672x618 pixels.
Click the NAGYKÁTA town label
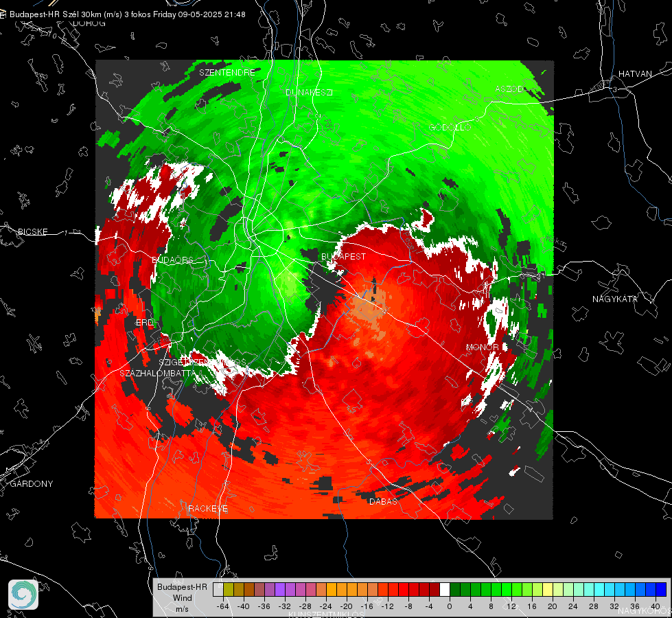tap(614, 299)
